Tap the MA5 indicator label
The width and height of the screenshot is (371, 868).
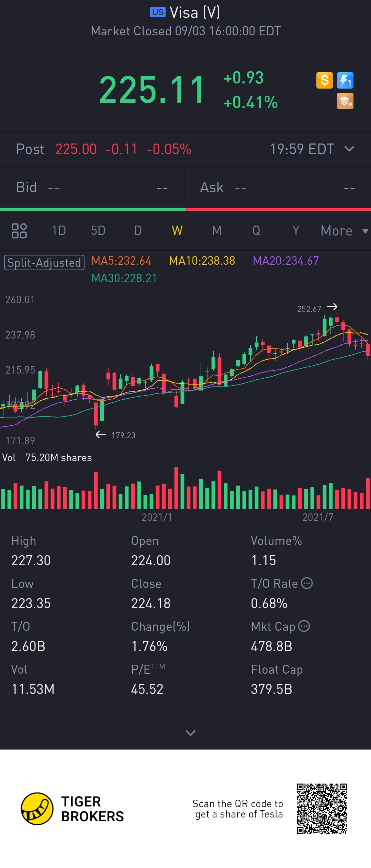click(121, 261)
